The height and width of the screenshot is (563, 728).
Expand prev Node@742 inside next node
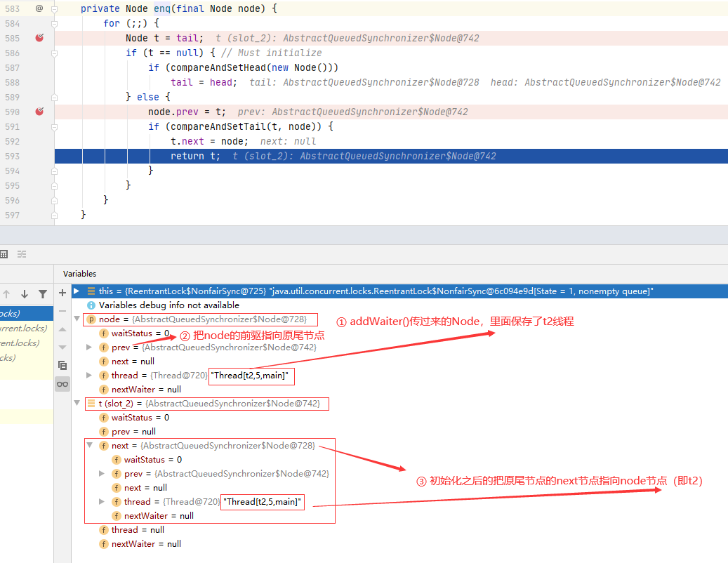pos(102,473)
